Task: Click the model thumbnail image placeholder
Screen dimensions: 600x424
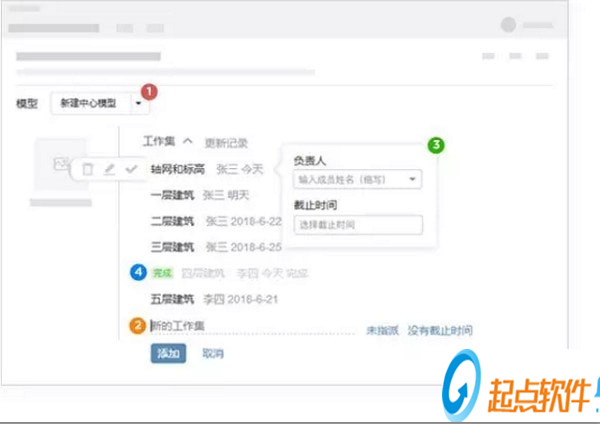Action: (60, 165)
